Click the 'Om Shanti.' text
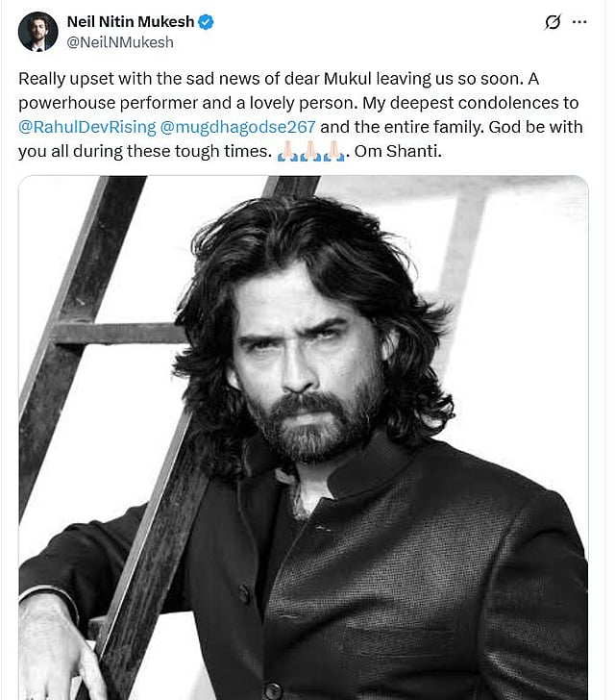Viewport: 615px width, 700px height. pos(398,151)
